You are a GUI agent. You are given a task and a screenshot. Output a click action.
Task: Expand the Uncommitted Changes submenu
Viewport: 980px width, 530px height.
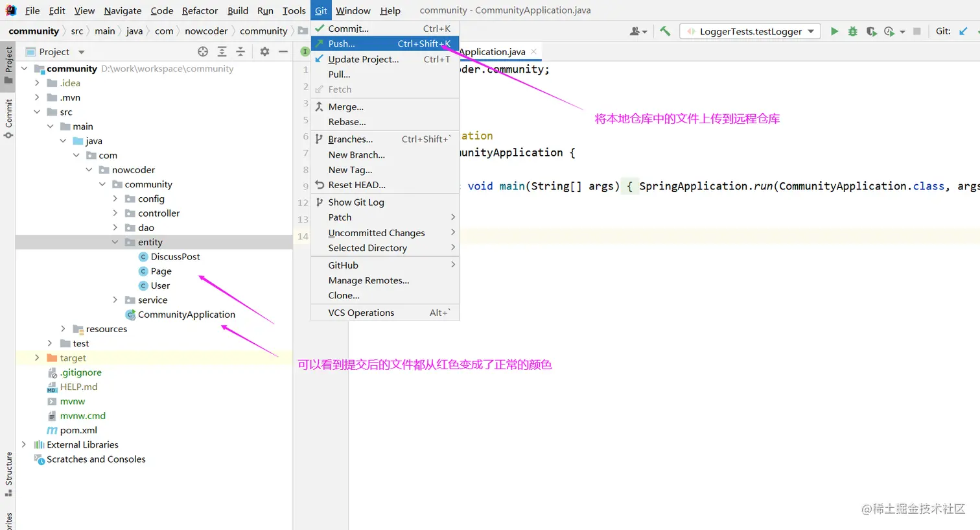[x=385, y=232]
